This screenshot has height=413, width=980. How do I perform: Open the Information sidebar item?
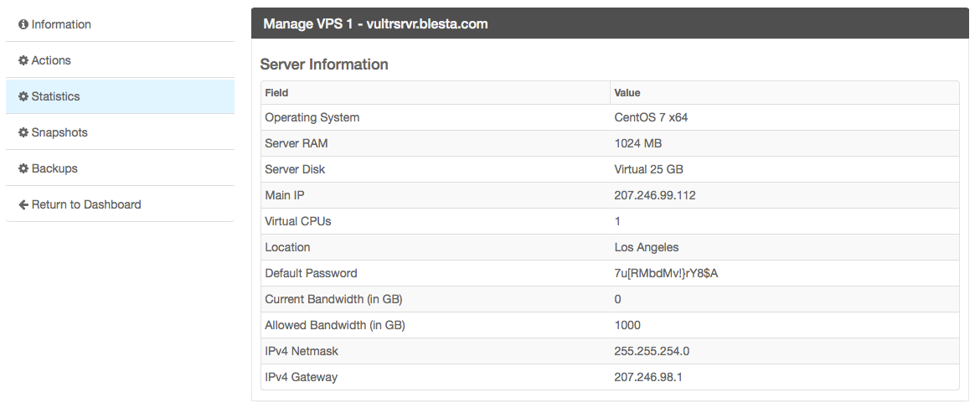click(x=61, y=25)
